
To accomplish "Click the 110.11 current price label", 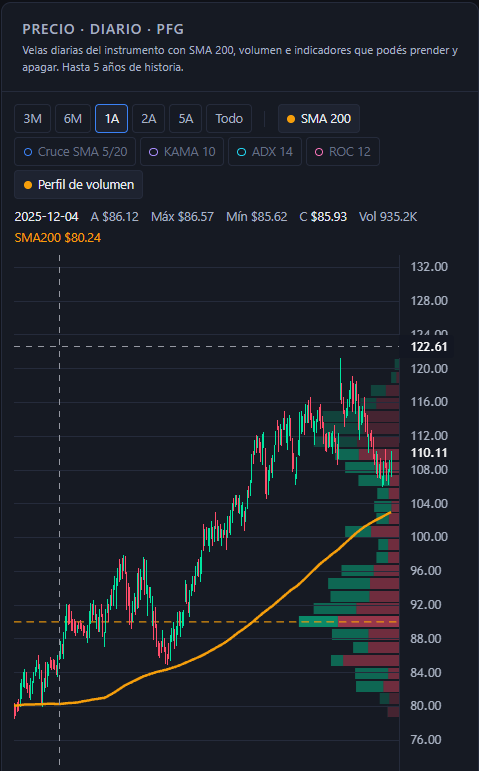I will [x=429, y=452].
